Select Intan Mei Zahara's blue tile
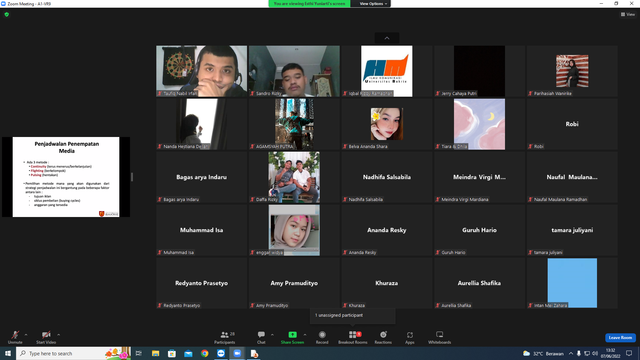The width and height of the screenshot is (640, 360). (x=572, y=283)
